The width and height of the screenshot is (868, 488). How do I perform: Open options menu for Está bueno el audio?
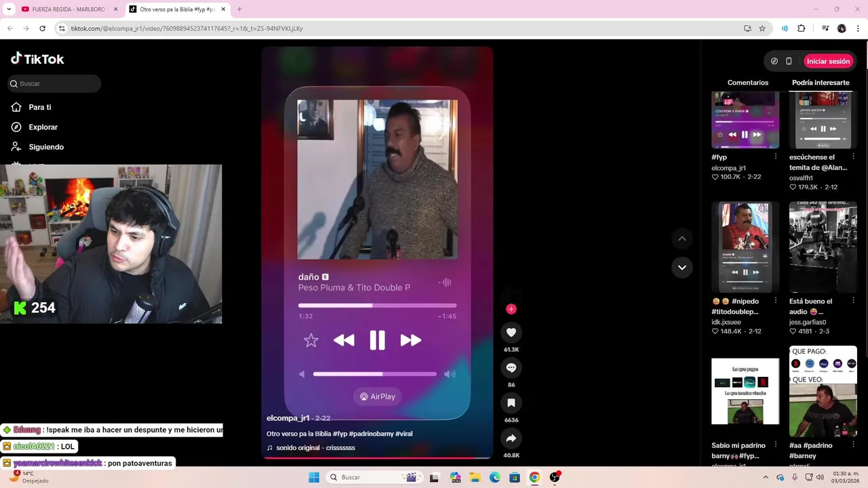[854, 301]
